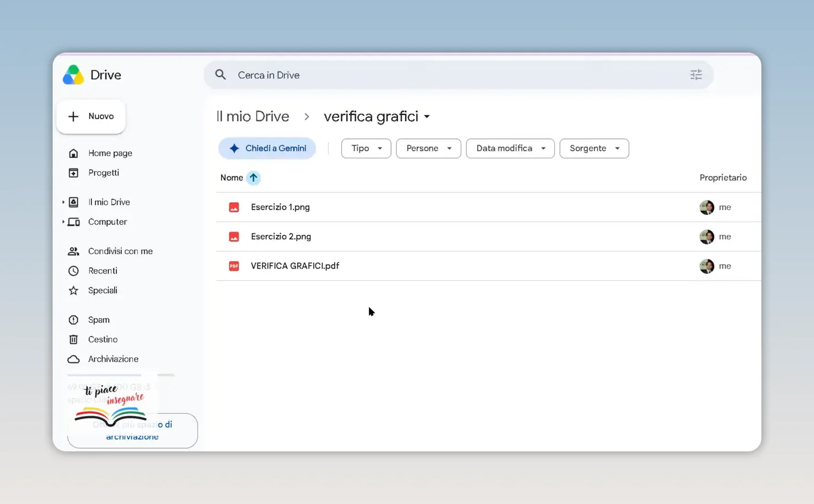The image size is (814, 504).
Task: Toggle sort direction arrow next to Nome
Action: (x=253, y=178)
